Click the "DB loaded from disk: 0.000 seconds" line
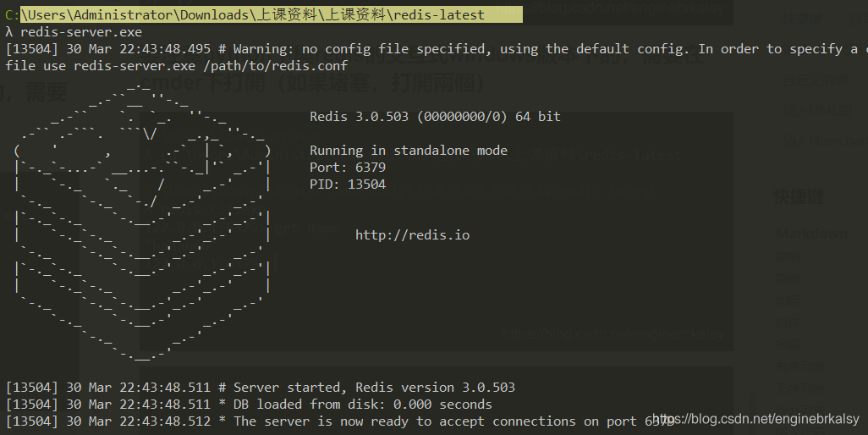The image size is (868, 435). tap(249, 405)
